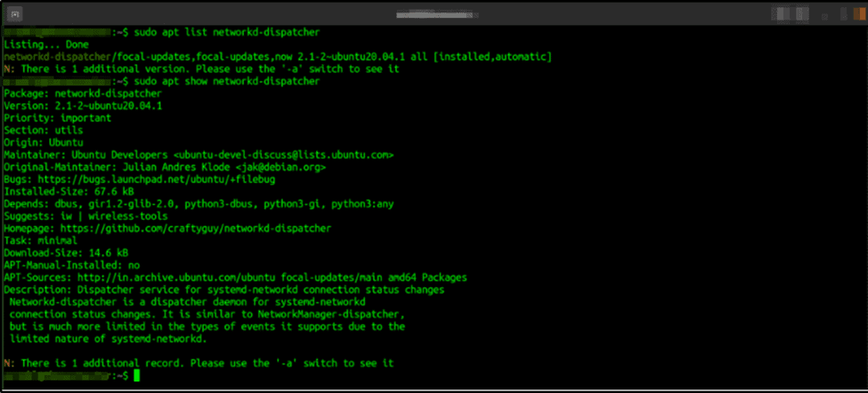Select 'sudo apt list networkd-dispatcher' command
The width and height of the screenshot is (868, 393).
pyautogui.click(x=226, y=33)
